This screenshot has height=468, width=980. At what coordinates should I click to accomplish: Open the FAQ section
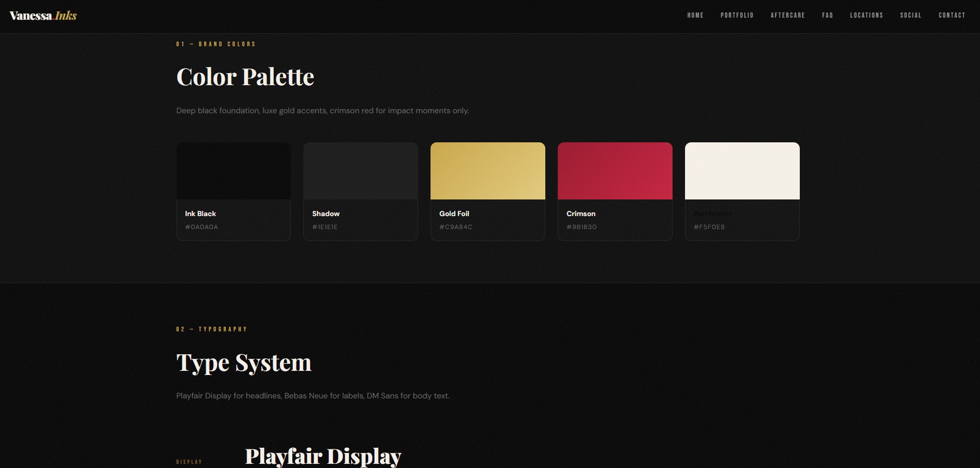pos(827,15)
